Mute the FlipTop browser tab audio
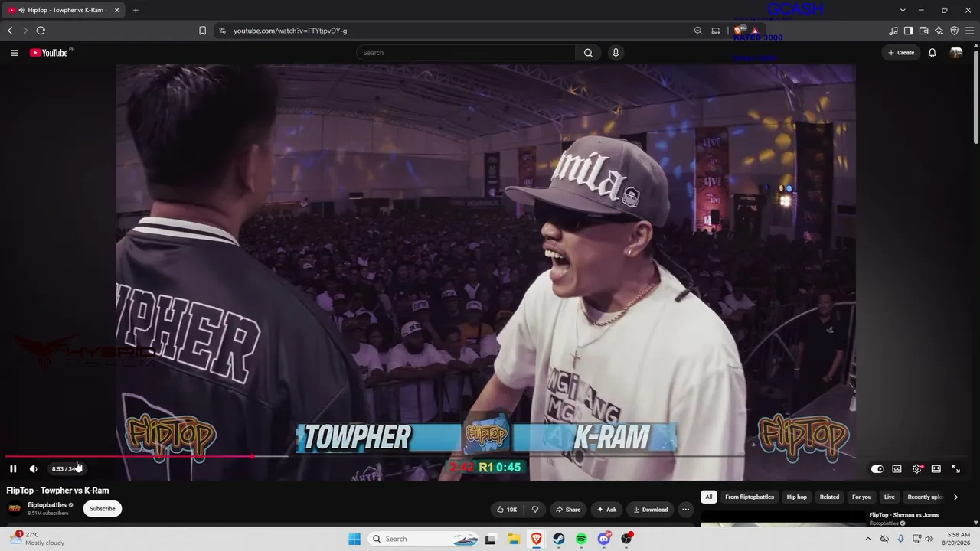This screenshot has height=551, width=980. pos(21,10)
